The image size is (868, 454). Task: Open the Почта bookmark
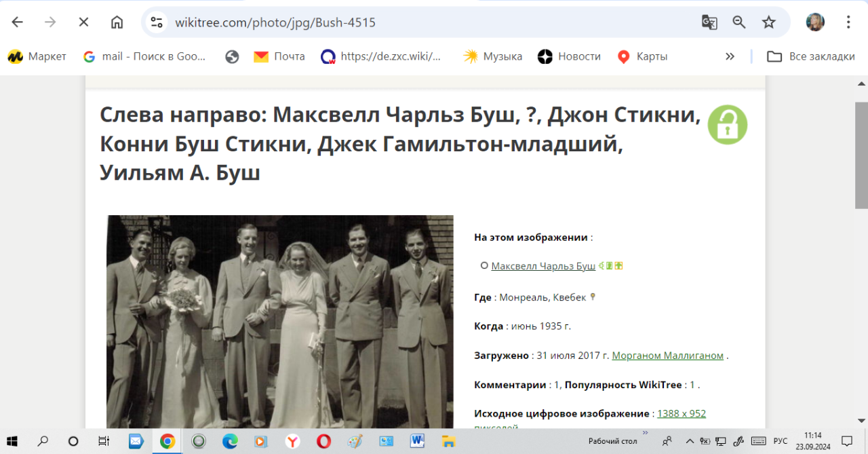pyautogui.click(x=279, y=56)
